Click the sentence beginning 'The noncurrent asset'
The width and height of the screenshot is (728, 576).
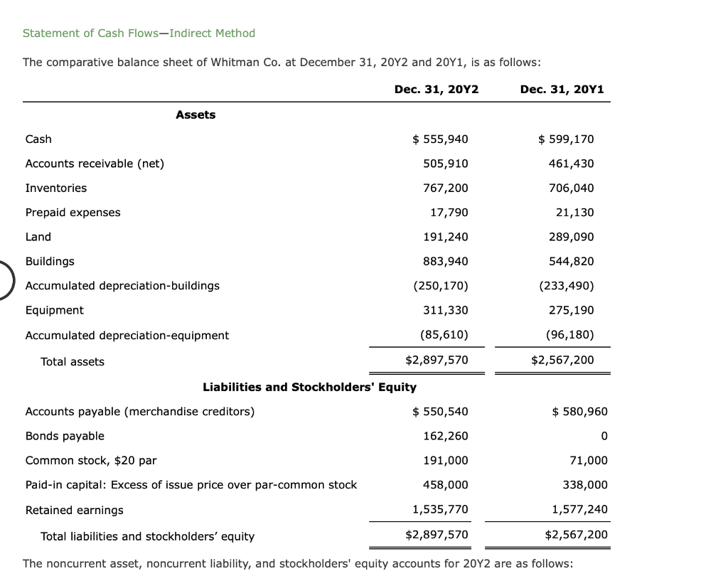pyautogui.click(x=298, y=564)
